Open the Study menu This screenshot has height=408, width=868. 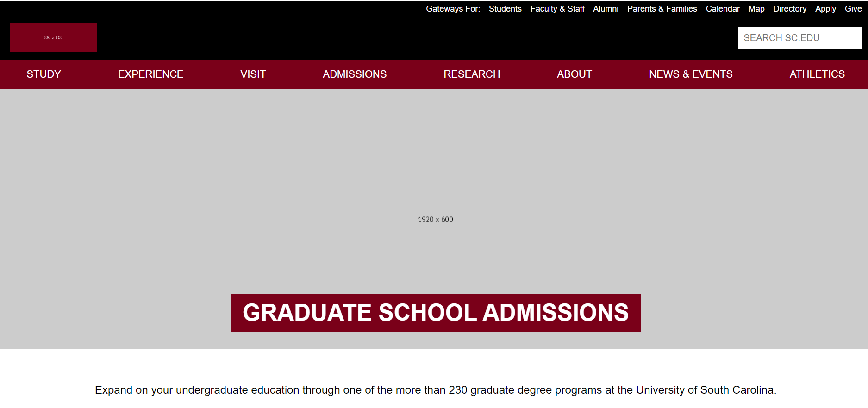click(44, 74)
